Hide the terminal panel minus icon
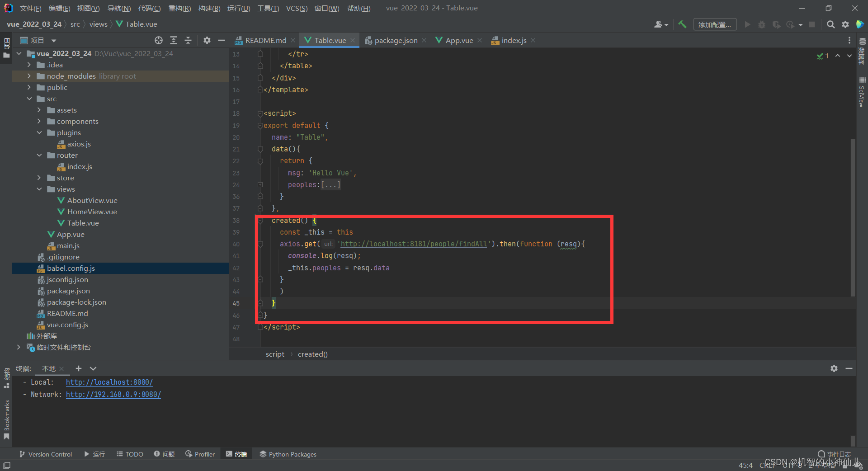This screenshot has width=868, height=471. 849,368
